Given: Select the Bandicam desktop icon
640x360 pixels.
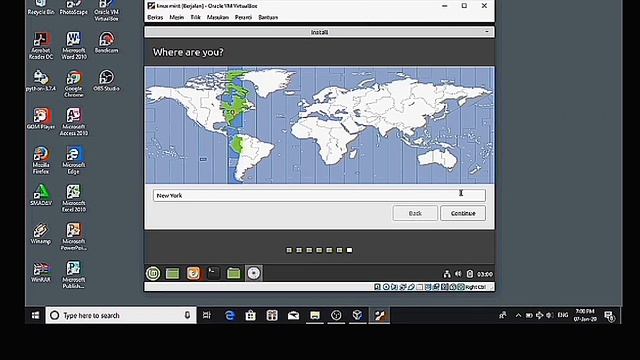Looking at the screenshot, I should point(107,42).
